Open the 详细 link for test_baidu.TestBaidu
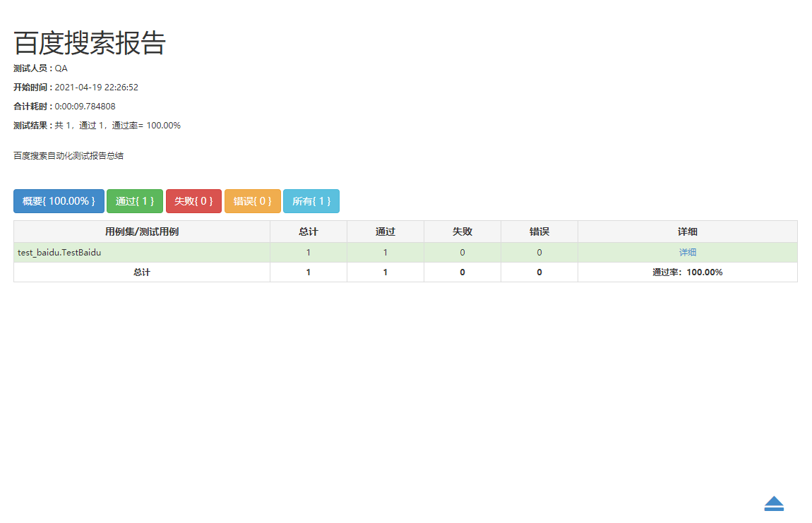Viewport: 812px width, 523px height. click(x=687, y=252)
